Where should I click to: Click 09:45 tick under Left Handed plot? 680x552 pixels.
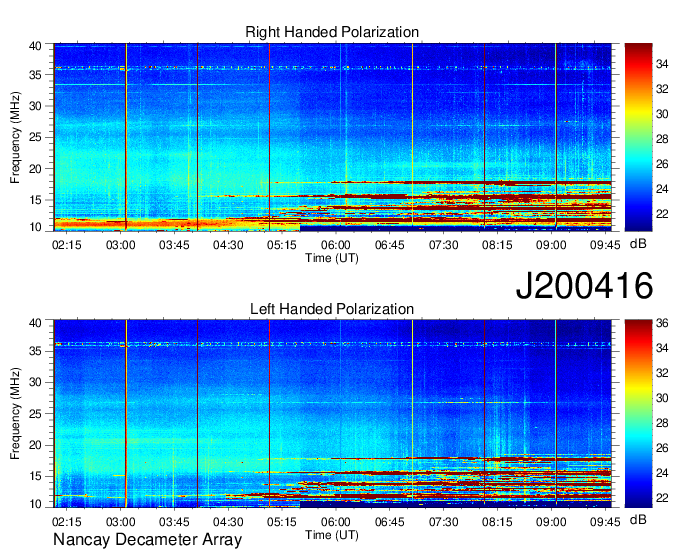pyautogui.click(x=605, y=521)
